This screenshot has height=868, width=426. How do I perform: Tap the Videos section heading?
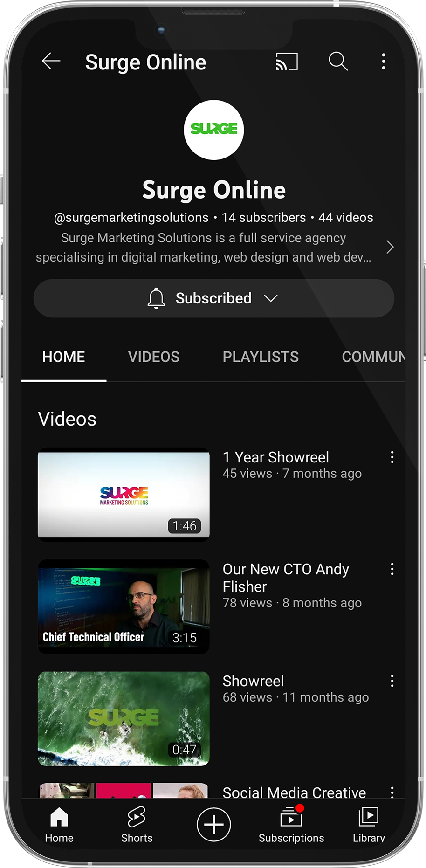tap(67, 419)
